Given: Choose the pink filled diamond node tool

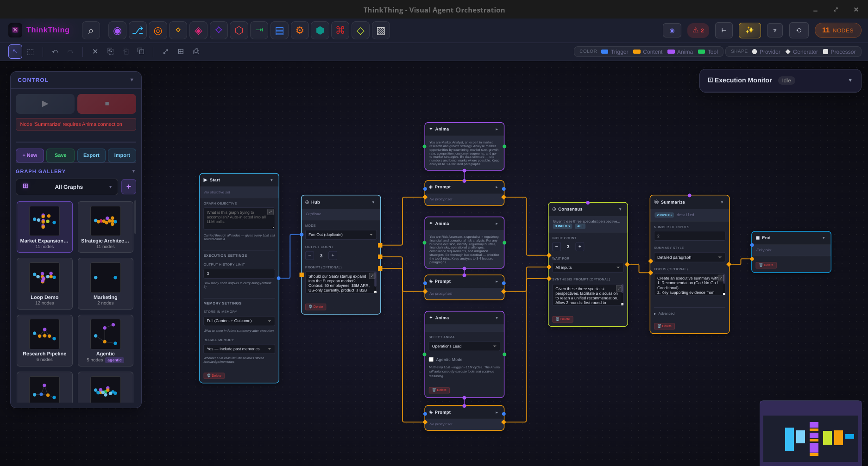Looking at the screenshot, I should click(x=198, y=31).
